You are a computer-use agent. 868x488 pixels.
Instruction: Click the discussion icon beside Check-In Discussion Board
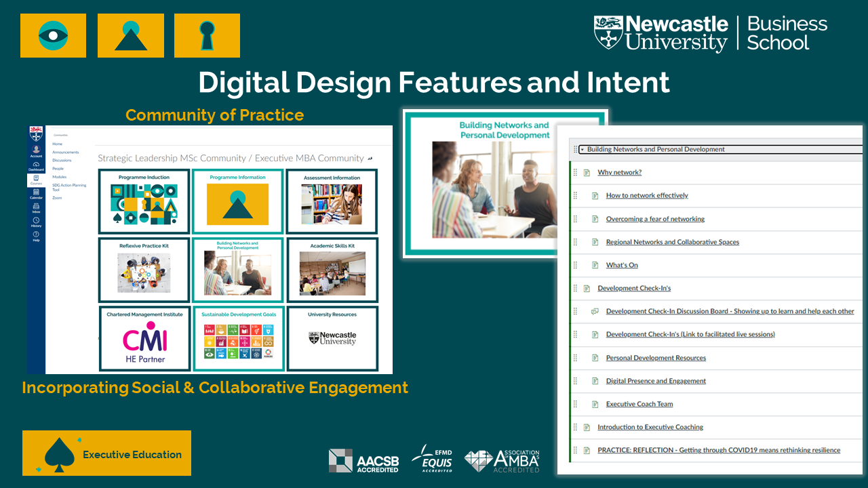coord(595,311)
